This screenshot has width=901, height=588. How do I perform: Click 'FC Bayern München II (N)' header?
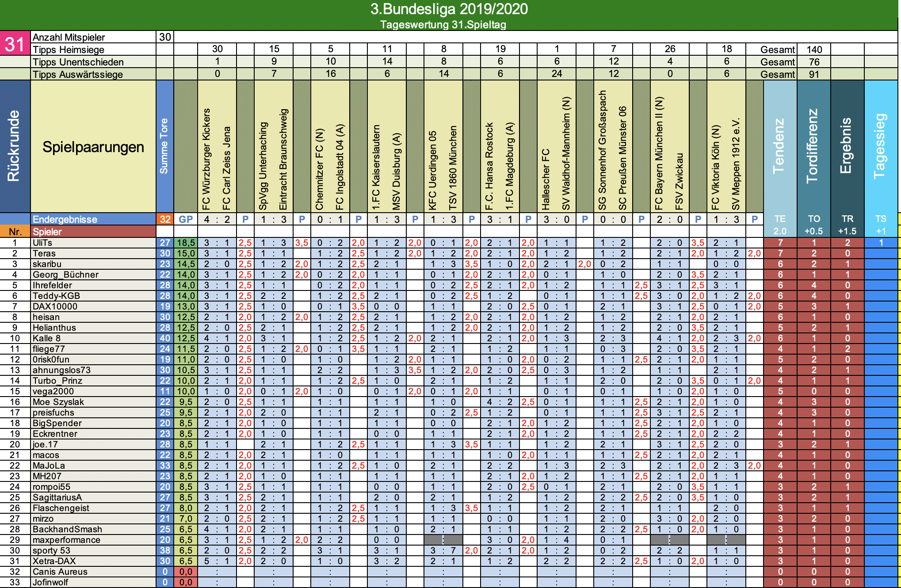coord(659,153)
